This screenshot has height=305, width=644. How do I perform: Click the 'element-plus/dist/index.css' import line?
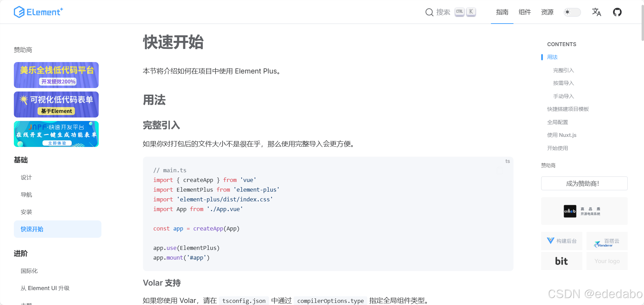[213, 199]
